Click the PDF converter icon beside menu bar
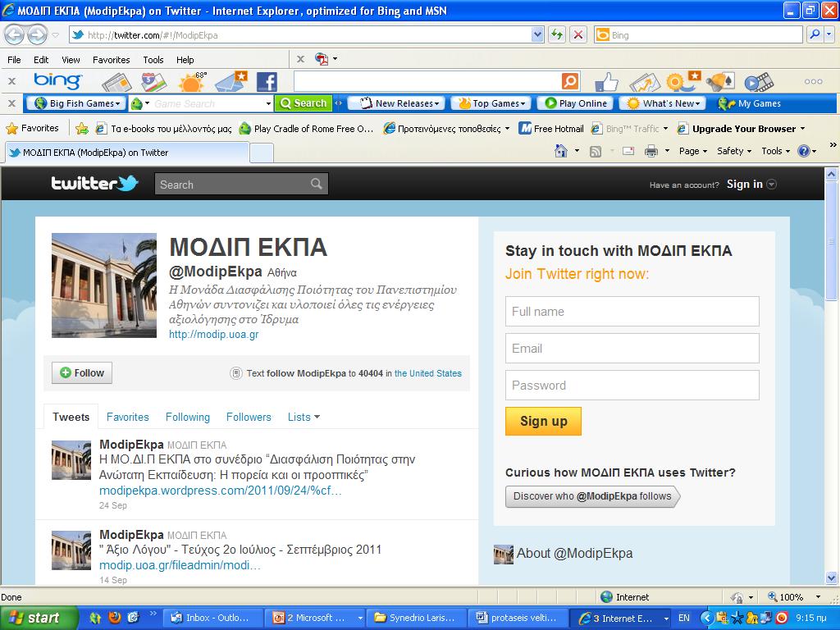The width and height of the screenshot is (840, 630). 322,59
